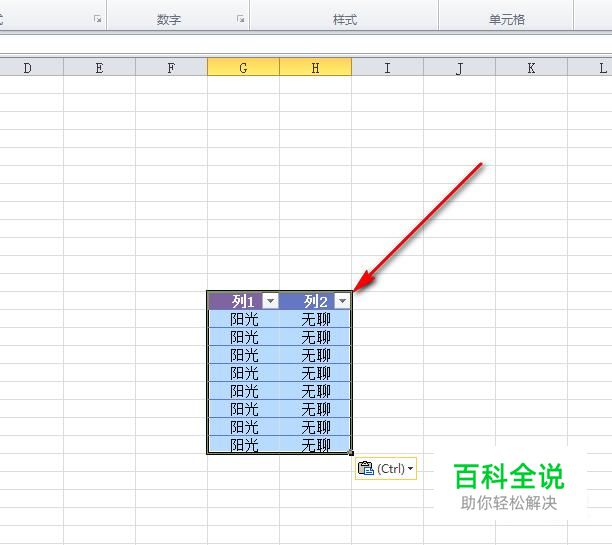Select column H header
The width and height of the screenshot is (612, 545).
(x=315, y=67)
